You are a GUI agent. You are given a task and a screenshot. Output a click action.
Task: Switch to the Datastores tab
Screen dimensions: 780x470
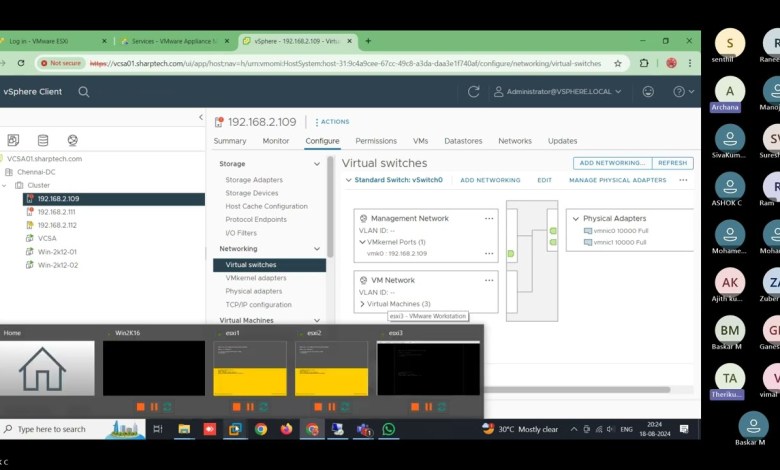pos(463,141)
